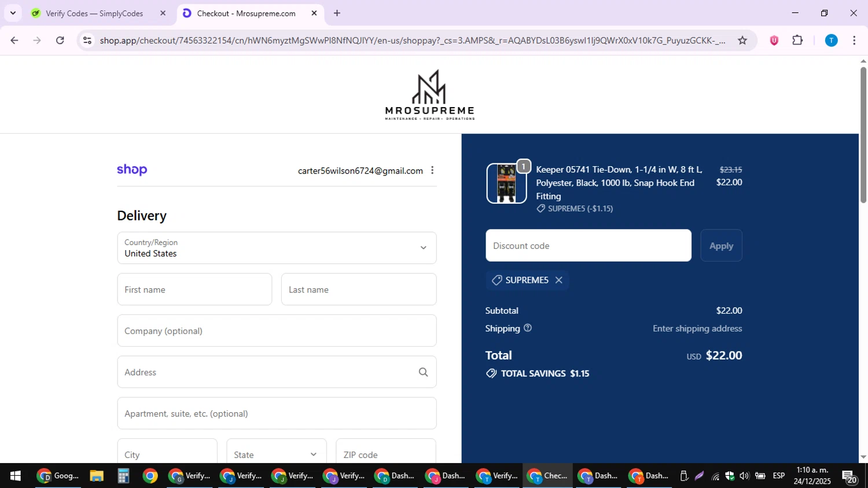
Task: Click the Subtotal $22.00 amount
Action: (x=729, y=311)
